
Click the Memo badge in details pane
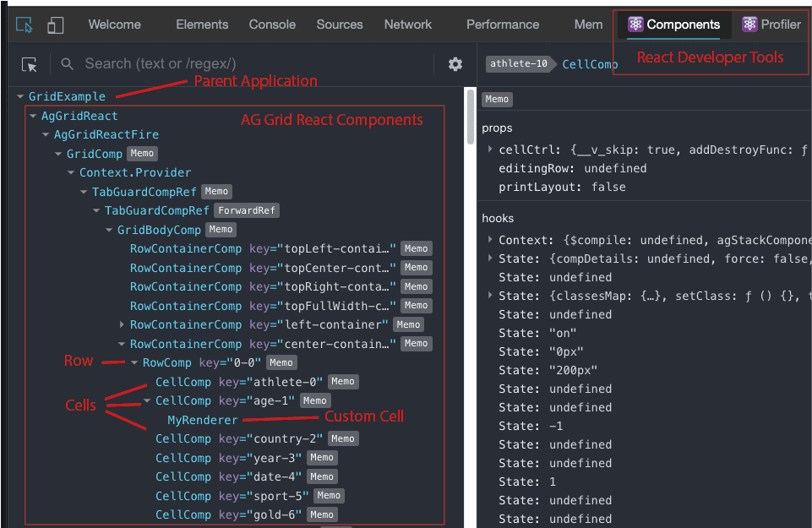coord(497,100)
